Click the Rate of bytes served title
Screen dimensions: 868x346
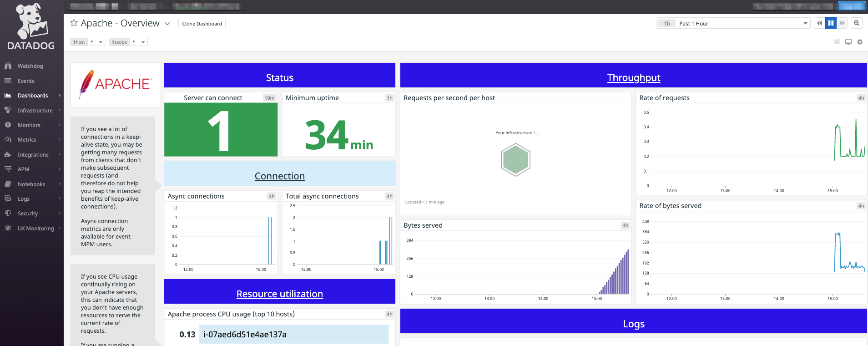click(670, 206)
